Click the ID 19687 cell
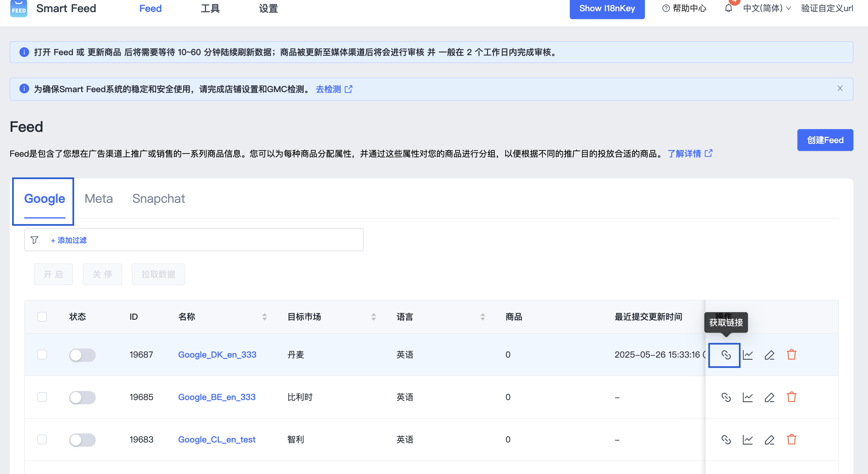Viewport: 868px width, 474px height. point(141,355)
